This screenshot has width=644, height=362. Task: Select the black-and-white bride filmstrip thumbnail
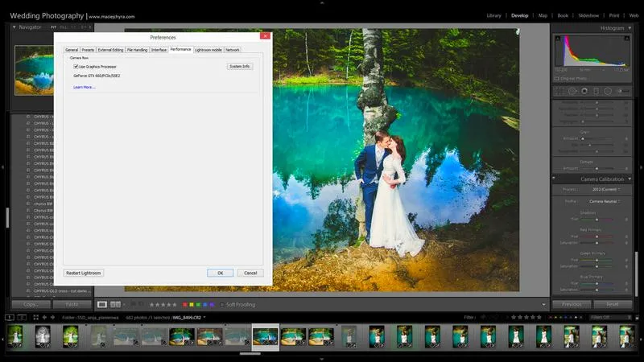pyautogui.click(x=43, y=336)
